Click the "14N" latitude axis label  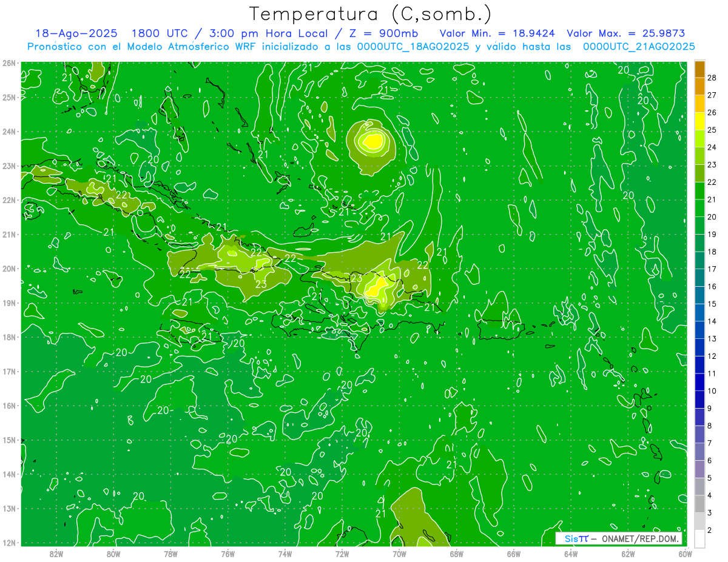click(x=8, y=474)
